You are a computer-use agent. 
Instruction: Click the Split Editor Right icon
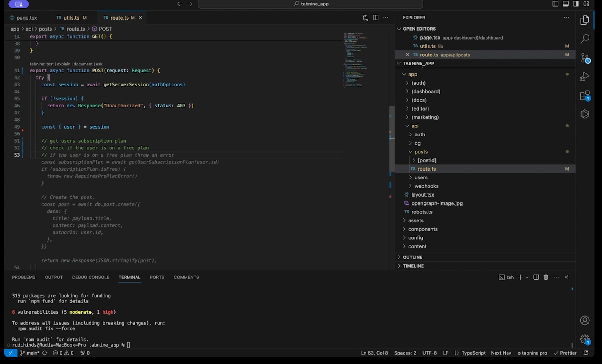pos(376,18)
